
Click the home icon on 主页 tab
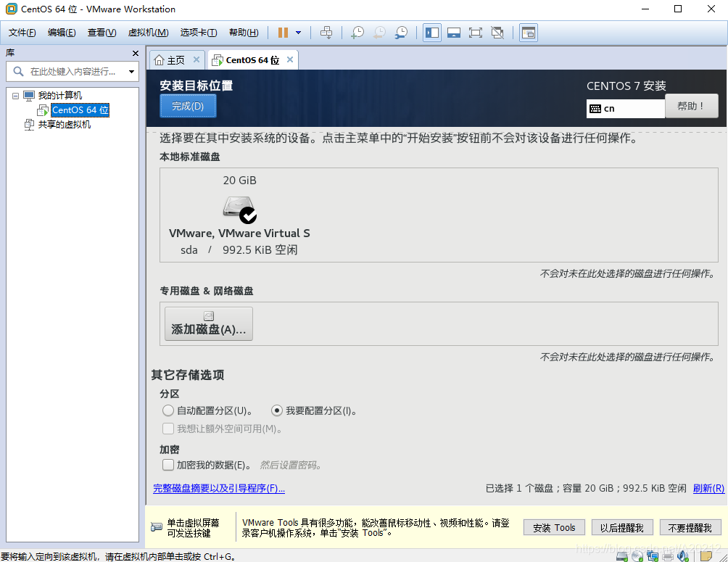click(160, 60)
